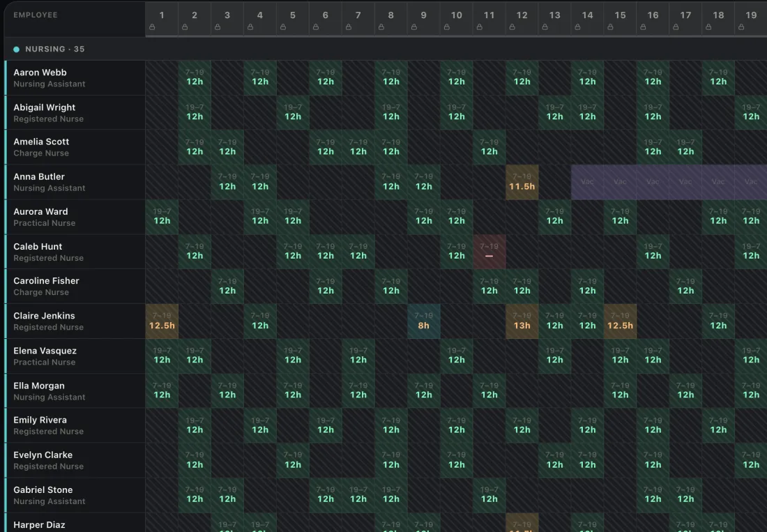Image resolution: width=767 pixels, height=532 pixels.
Task: Click the EMPLOYEE column header
Action: click(x=36, y=15)
